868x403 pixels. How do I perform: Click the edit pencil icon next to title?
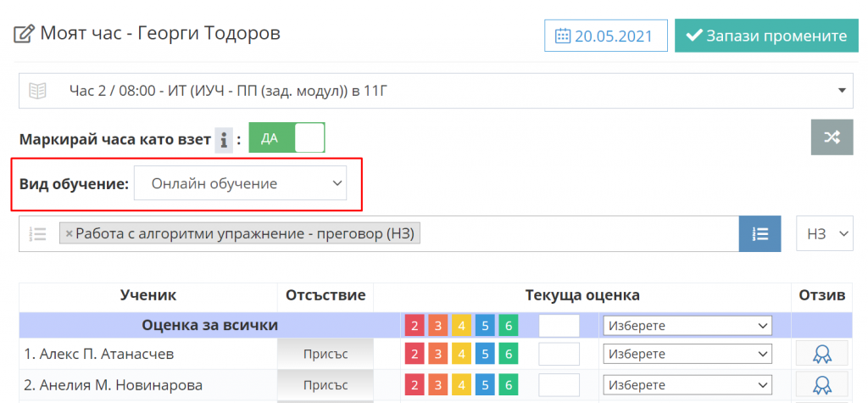coord(24,35)
